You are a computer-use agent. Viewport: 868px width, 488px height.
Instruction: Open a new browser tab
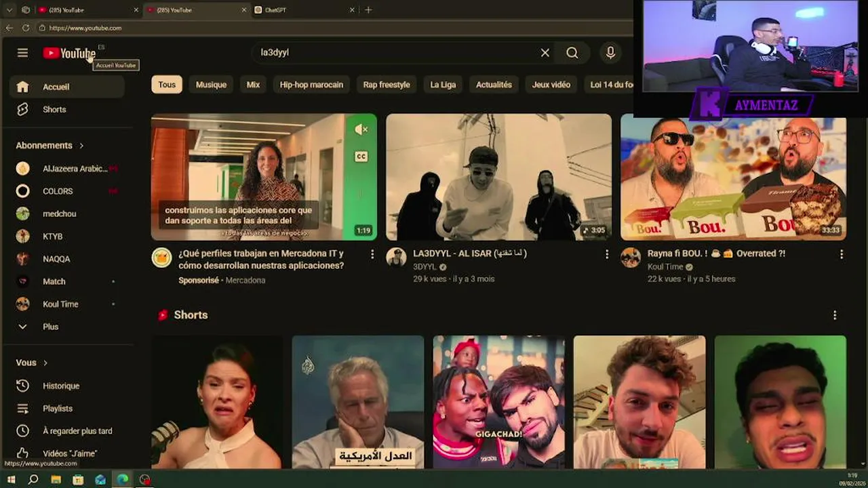[368, 9]
